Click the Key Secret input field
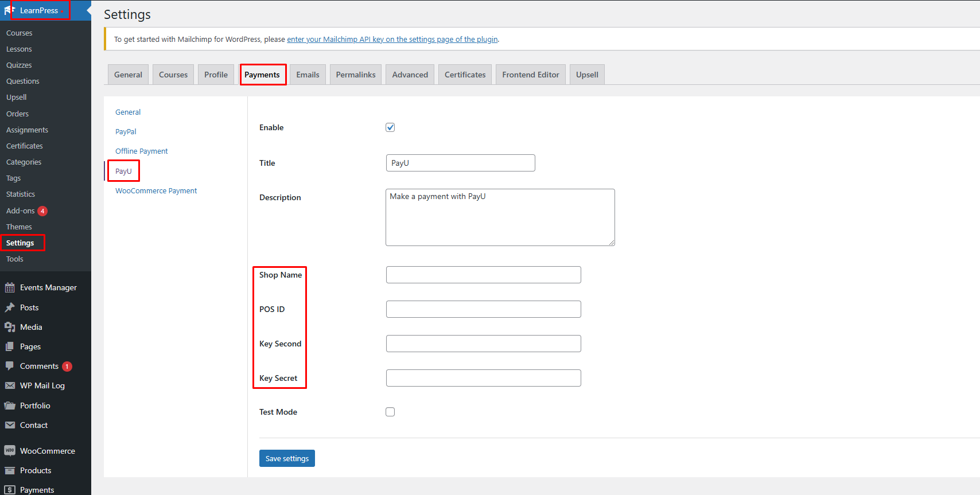This screenshot has width=980, height=495. coord(484,378)
